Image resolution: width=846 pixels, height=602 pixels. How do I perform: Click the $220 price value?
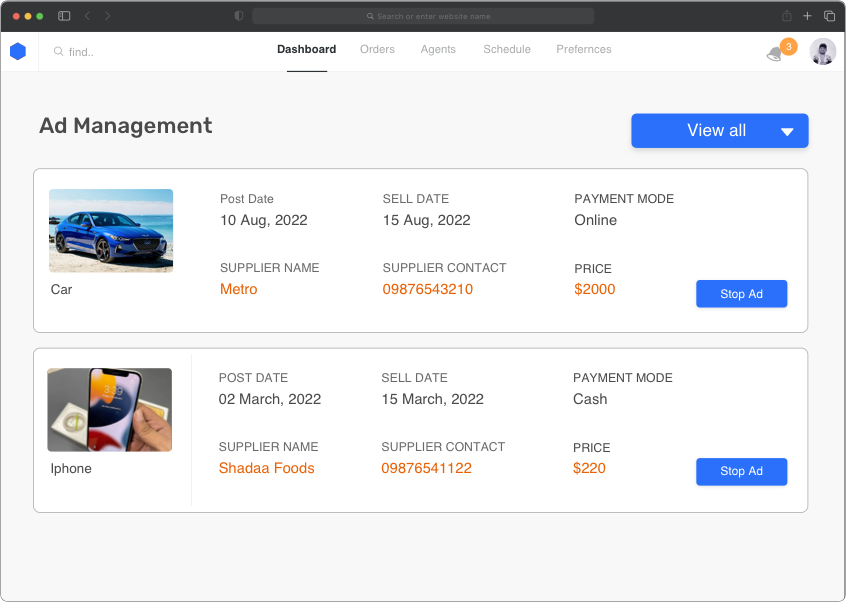click(x=589, y=468)
